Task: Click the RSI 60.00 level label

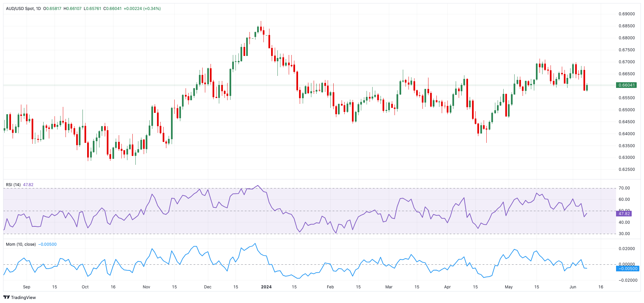Action: (x=624, y=199)
